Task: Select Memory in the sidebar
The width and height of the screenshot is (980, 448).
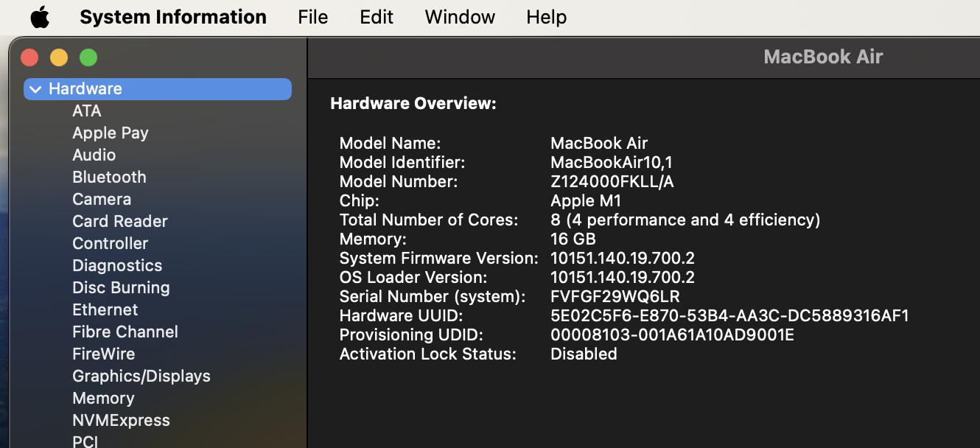Action: coord(103,398)
